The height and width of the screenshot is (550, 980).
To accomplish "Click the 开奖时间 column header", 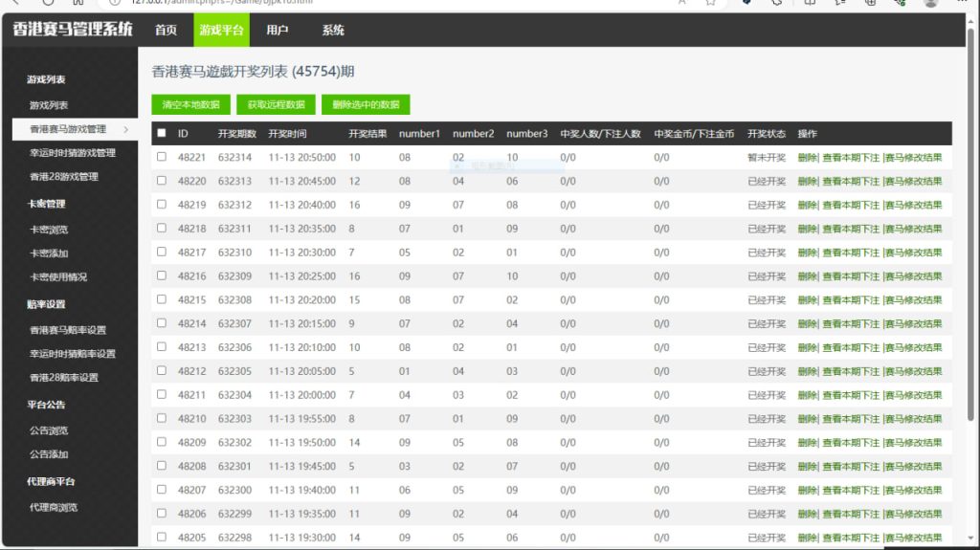I will (x=287, y=134).
